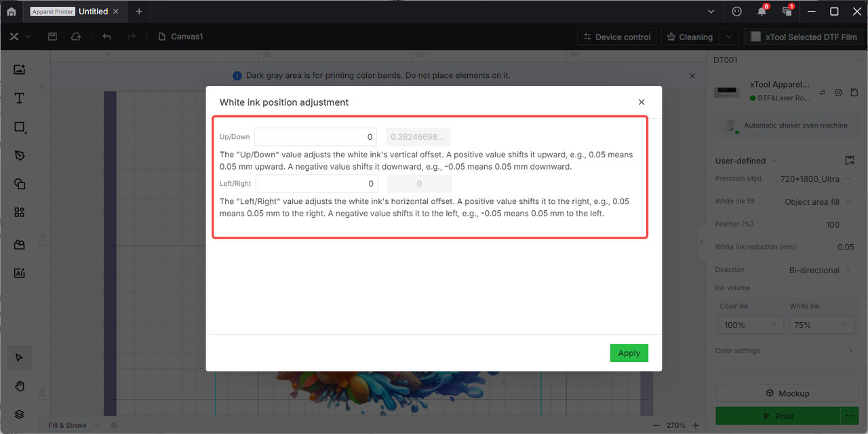Open the Layers panel icon
The image size is (868, 434).
click(x=19, y=414)
